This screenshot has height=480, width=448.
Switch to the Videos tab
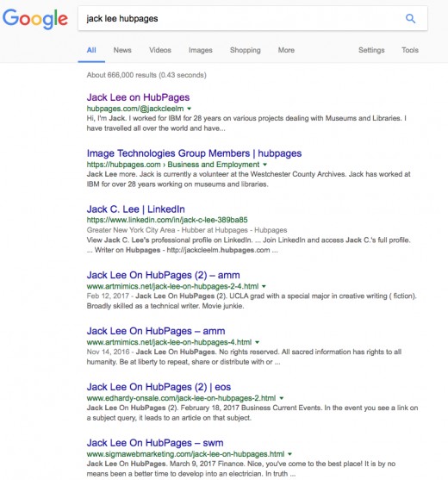pos(160,50)
